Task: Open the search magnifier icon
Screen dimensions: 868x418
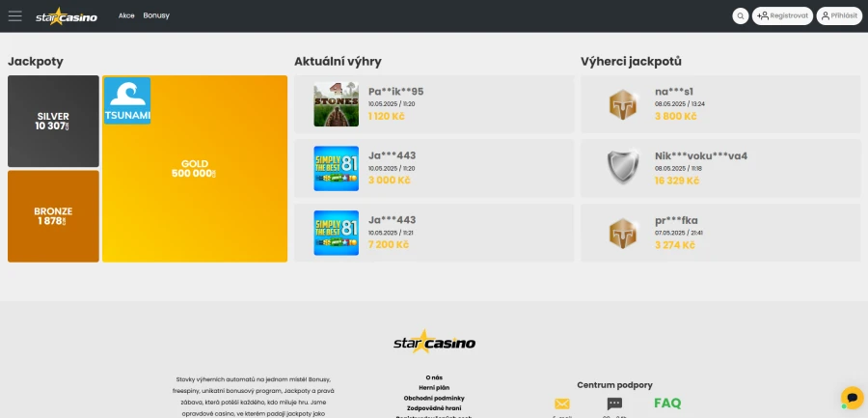Action: point(740,16)
